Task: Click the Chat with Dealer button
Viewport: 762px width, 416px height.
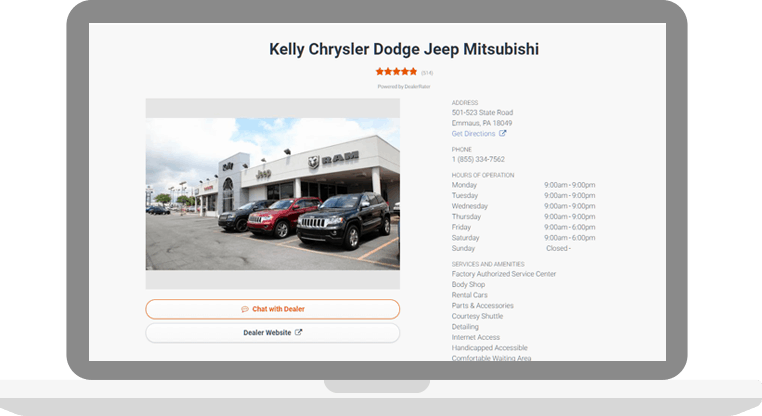Action: coord(273,309)
